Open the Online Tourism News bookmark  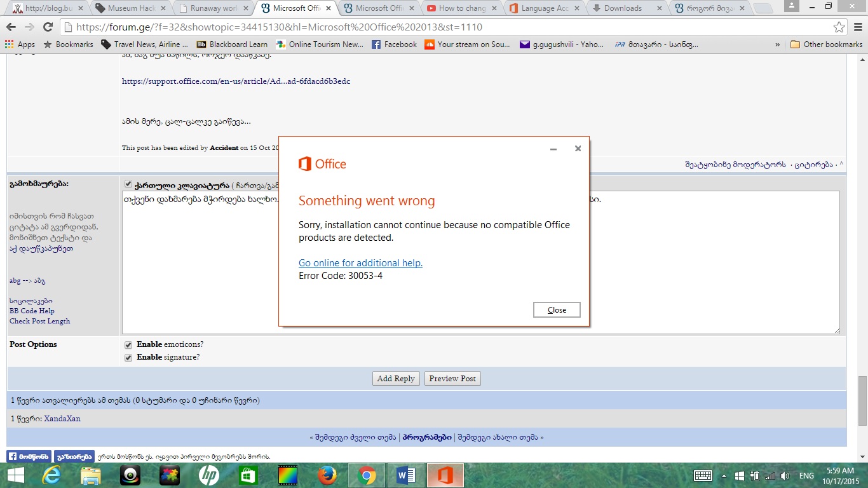[320, 44]
